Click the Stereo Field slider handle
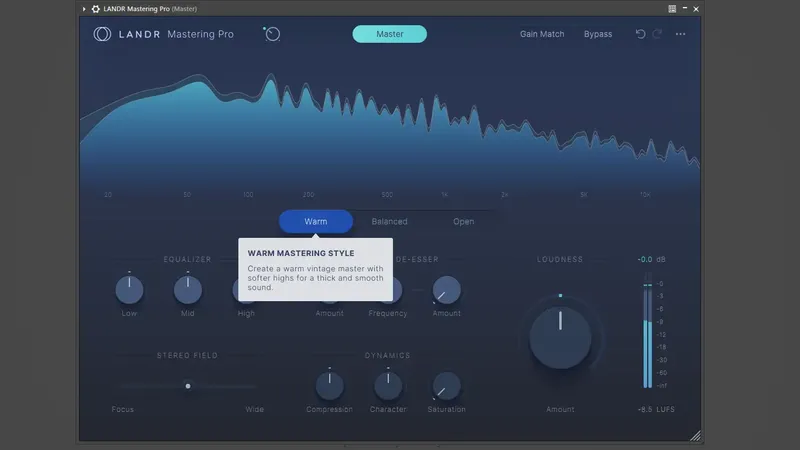This screenshot has height=450, width=800. point(188,386)
